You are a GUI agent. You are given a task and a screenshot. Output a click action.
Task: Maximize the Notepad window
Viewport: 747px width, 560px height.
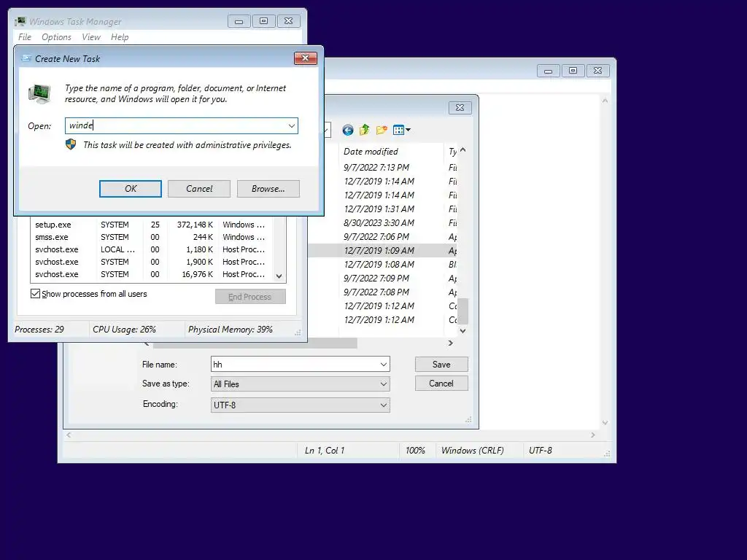tap(573, 71)
